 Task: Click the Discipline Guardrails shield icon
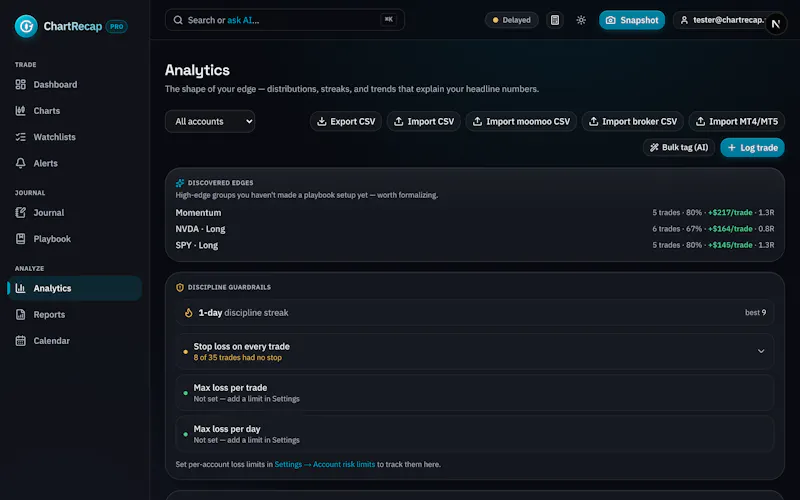[180, 287]
